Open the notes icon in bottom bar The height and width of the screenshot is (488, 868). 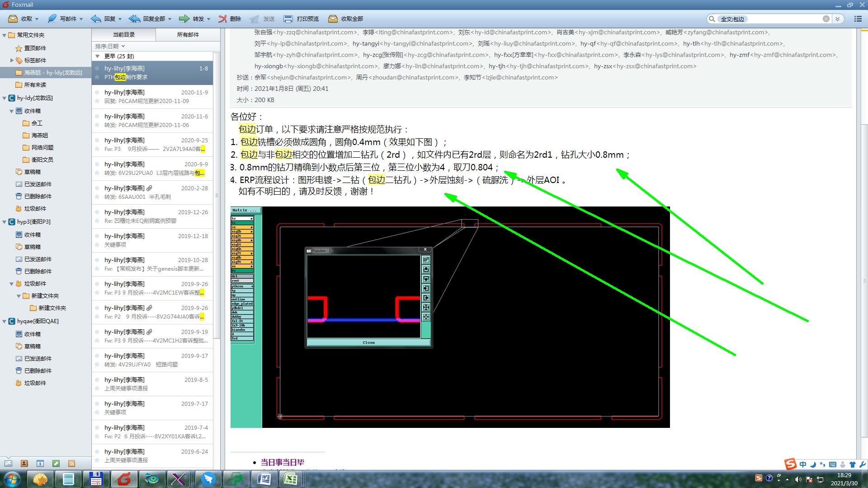pos(56,463)
